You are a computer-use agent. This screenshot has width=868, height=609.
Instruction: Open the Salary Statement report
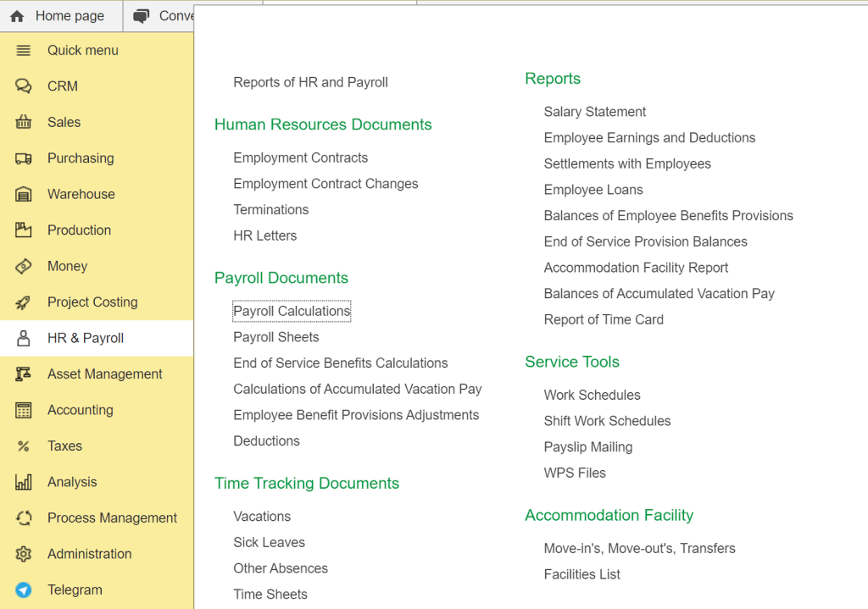point(594,112)
